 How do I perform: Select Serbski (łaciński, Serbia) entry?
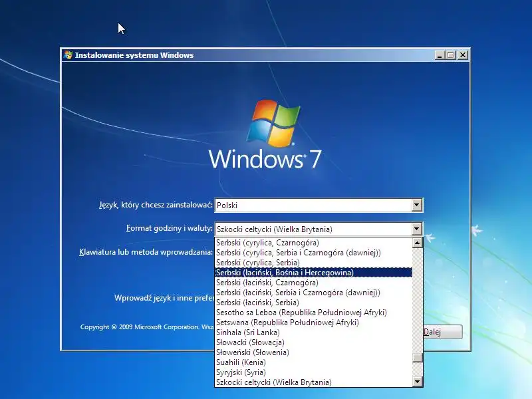point(313,303)
